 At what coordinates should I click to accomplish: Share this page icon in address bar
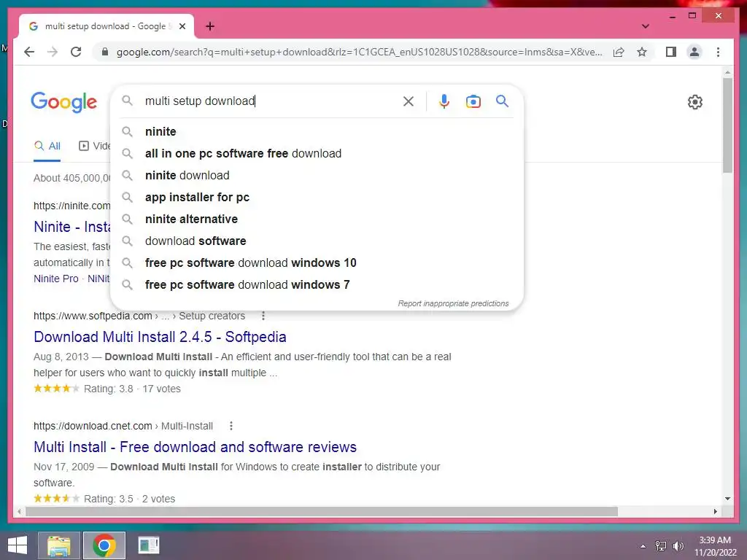619,52
